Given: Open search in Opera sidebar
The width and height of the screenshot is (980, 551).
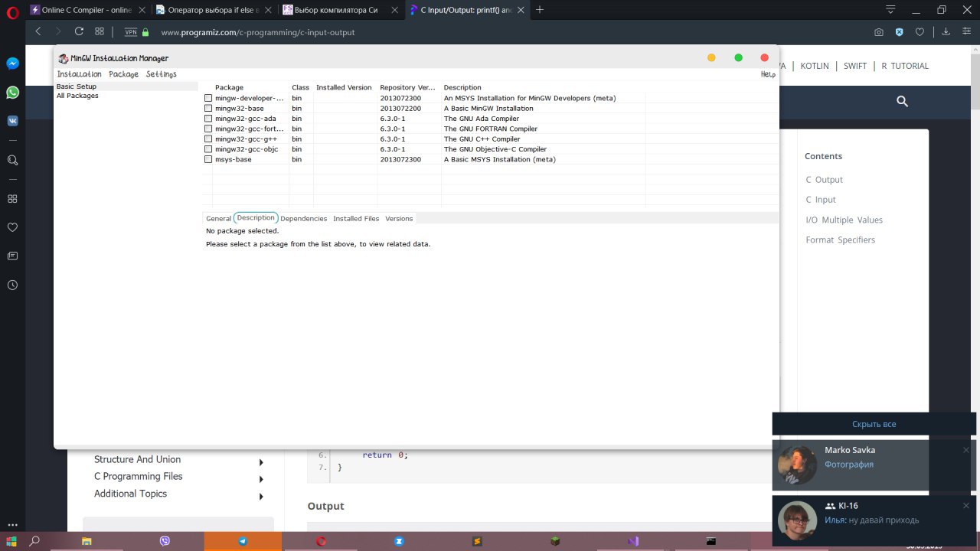Looking at the screenshot, I should (x=12, y=160).
